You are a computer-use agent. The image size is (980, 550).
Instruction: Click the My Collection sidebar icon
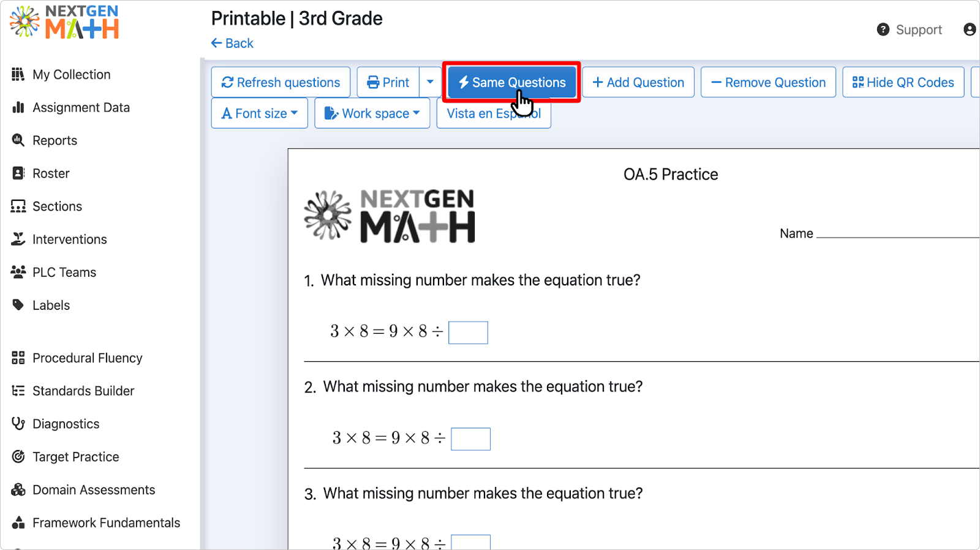click(18, 74)
